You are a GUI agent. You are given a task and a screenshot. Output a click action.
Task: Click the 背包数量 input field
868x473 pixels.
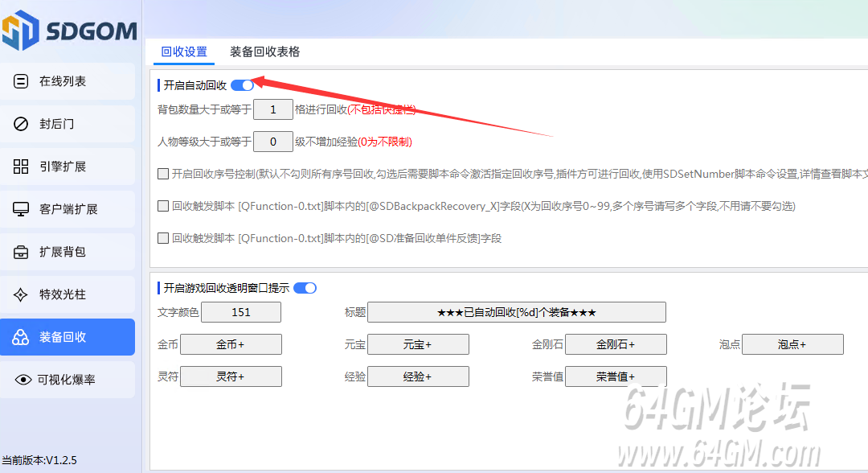pyautogui.click(x=272, y=109)
